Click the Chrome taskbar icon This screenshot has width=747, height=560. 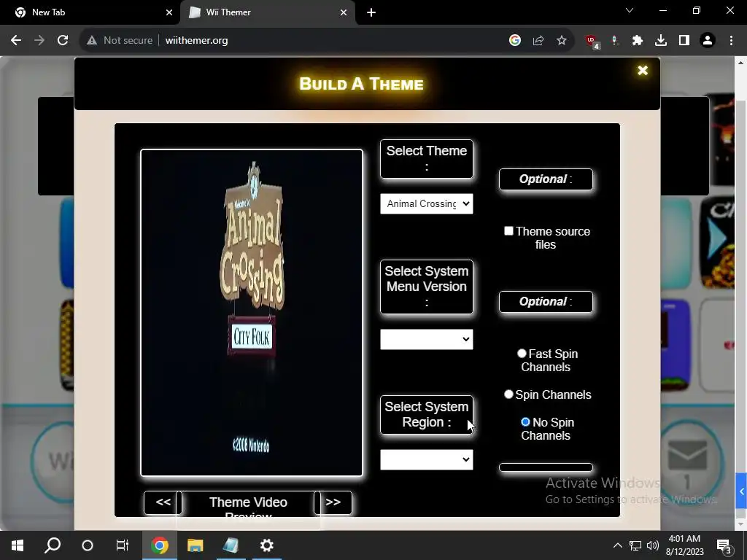[x=160, y=545]
